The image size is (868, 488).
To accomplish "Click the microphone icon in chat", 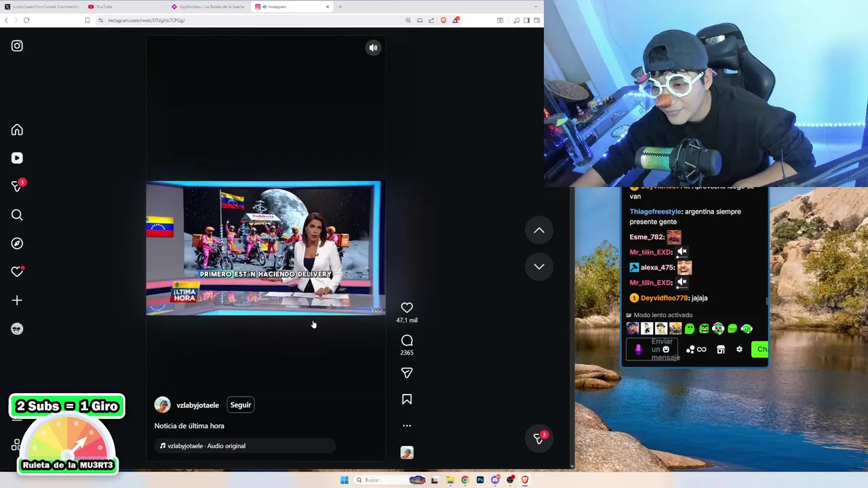I will [x=638, y=350].
